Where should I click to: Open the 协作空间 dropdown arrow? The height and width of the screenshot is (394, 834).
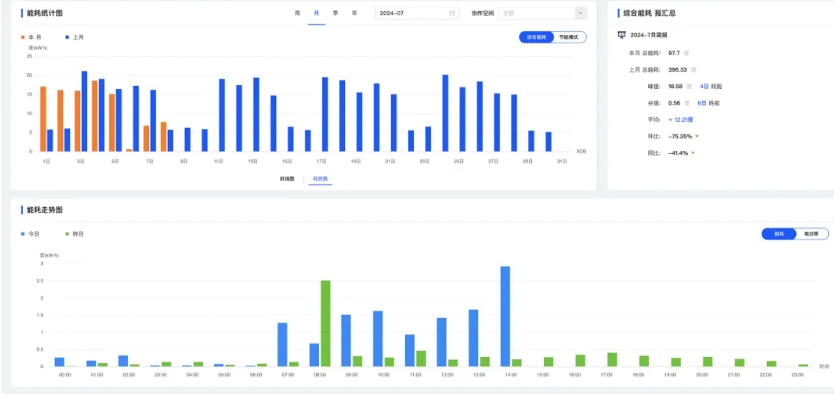point(580,13)
